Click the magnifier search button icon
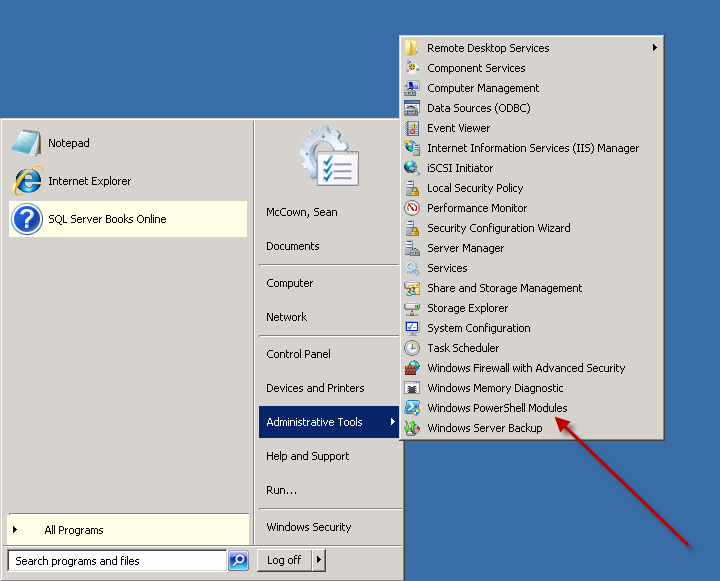This screenshot has height=581, width=720. [x=238, y=560]
